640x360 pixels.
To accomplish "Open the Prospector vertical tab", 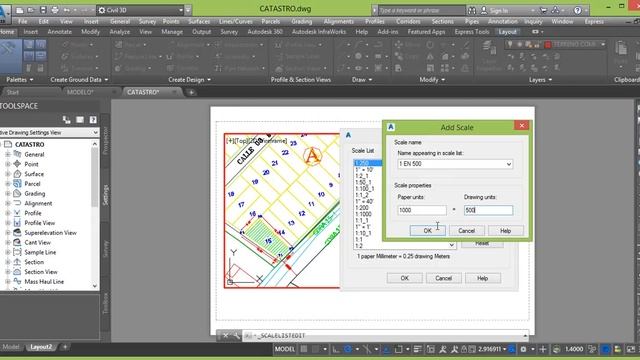I will 105,140.
